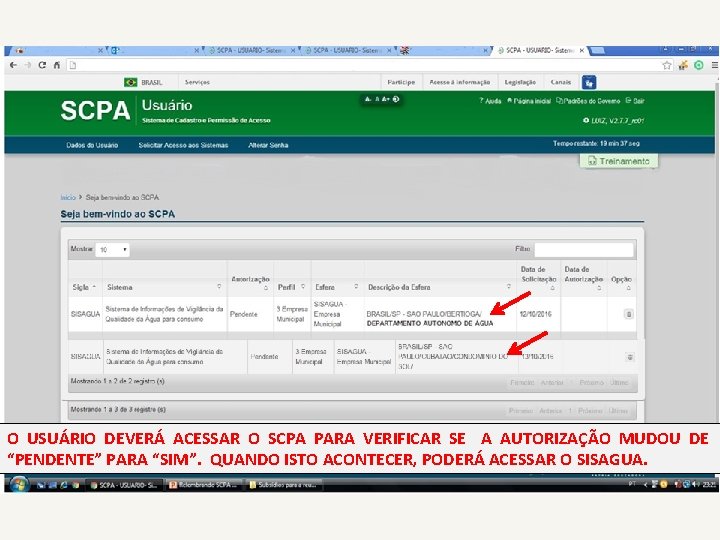Open Canais in the government bar
The image size is (720, 540).
pyautogui.click(x=561, y=82)
